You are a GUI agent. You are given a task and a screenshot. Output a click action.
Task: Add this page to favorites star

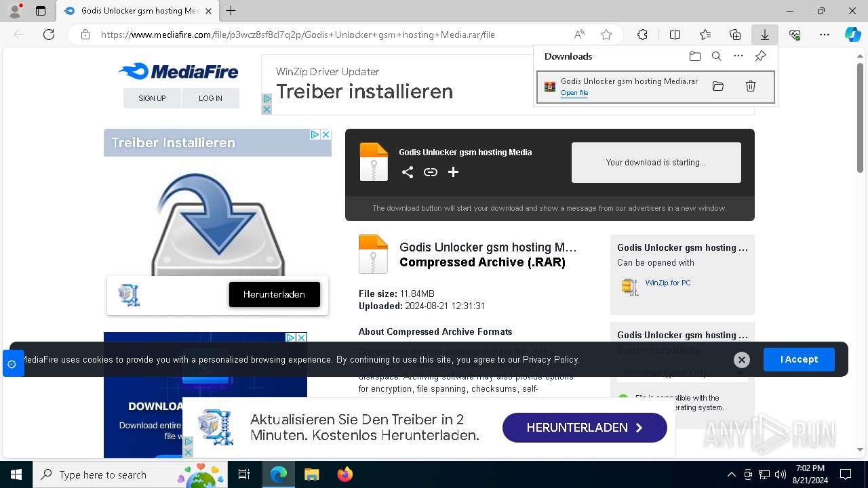pyautogui.click(x=606, y=35)
